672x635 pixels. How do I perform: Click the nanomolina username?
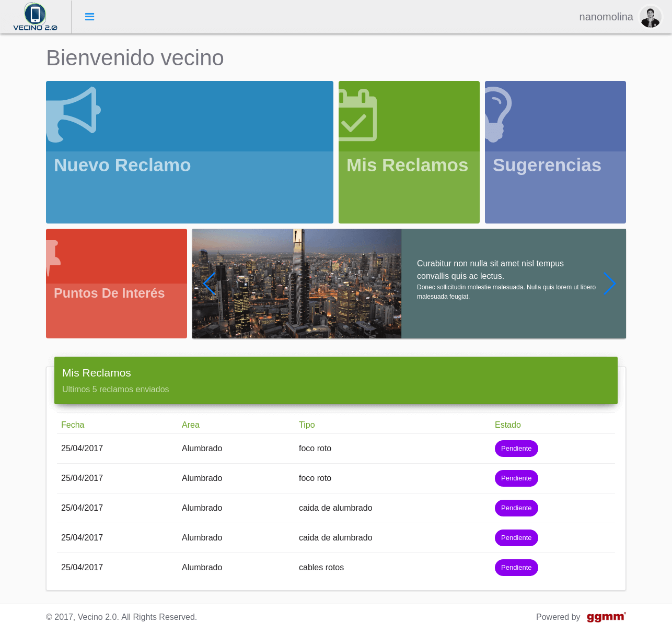pyautogui.click(x=606, y=17)
